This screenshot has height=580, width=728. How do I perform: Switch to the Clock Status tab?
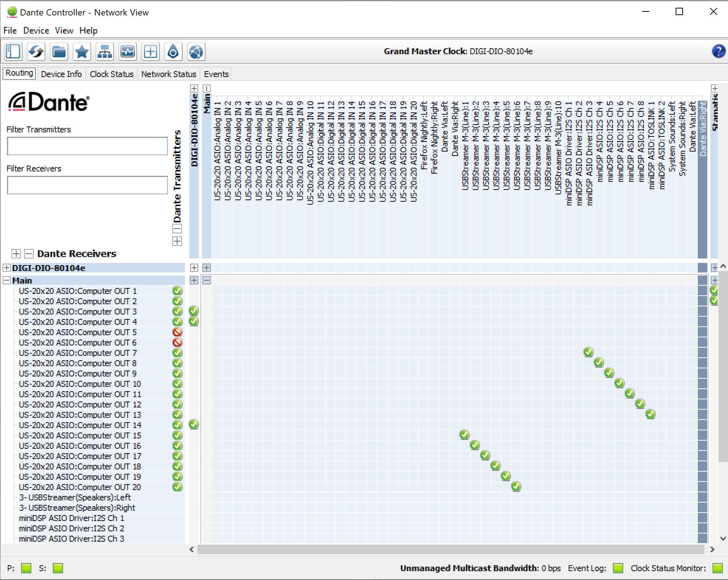111,74
